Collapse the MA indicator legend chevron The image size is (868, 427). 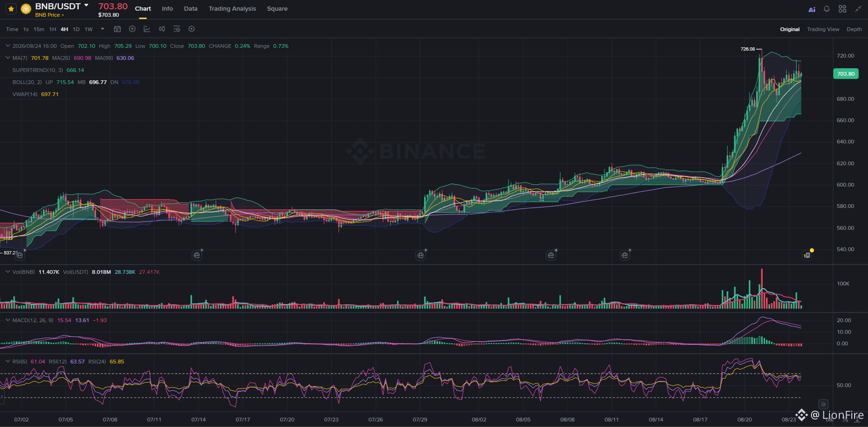(8, 58)
